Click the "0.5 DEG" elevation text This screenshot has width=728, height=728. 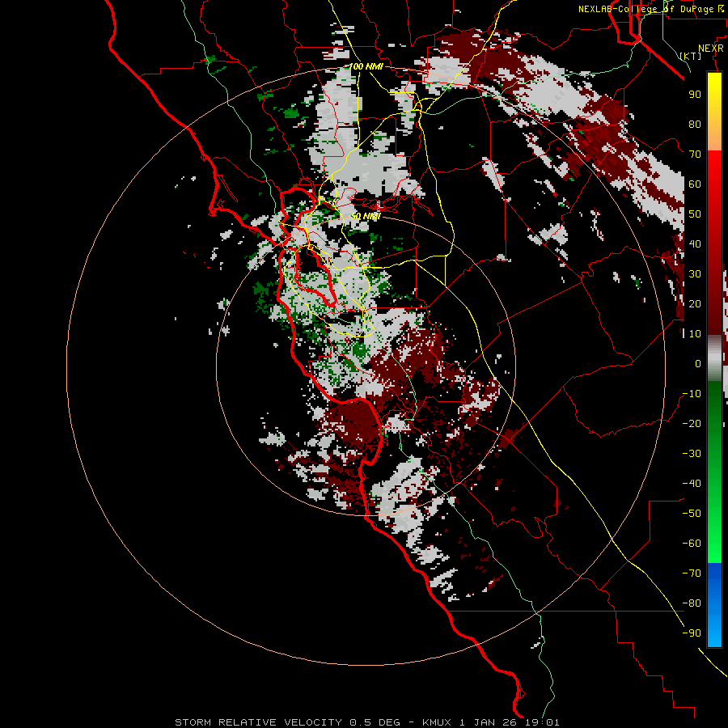point(375,722)
